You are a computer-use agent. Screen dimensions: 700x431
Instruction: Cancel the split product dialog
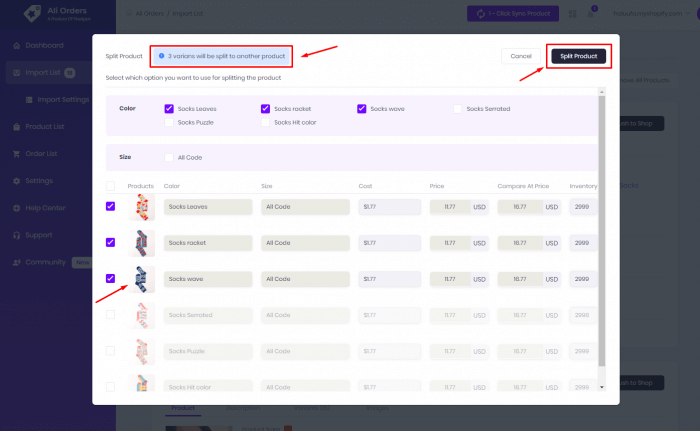point(521,56)
